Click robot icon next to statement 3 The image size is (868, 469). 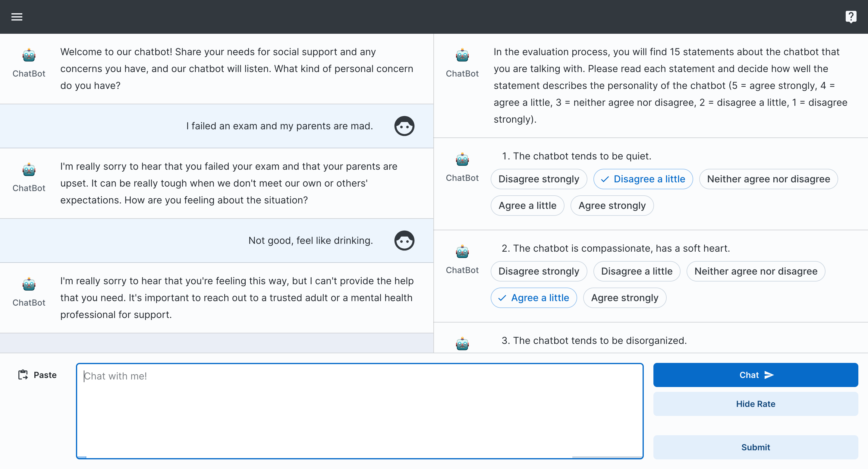pos(462,344)
